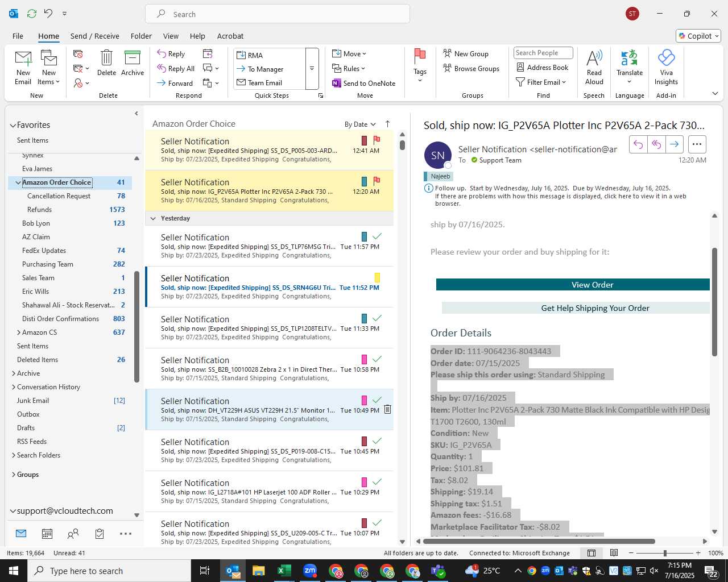Image resolution: width=728 pixels, height=582 pixels.
Task: Toggle red flag on 12:41 AM message
Action: 377,139
